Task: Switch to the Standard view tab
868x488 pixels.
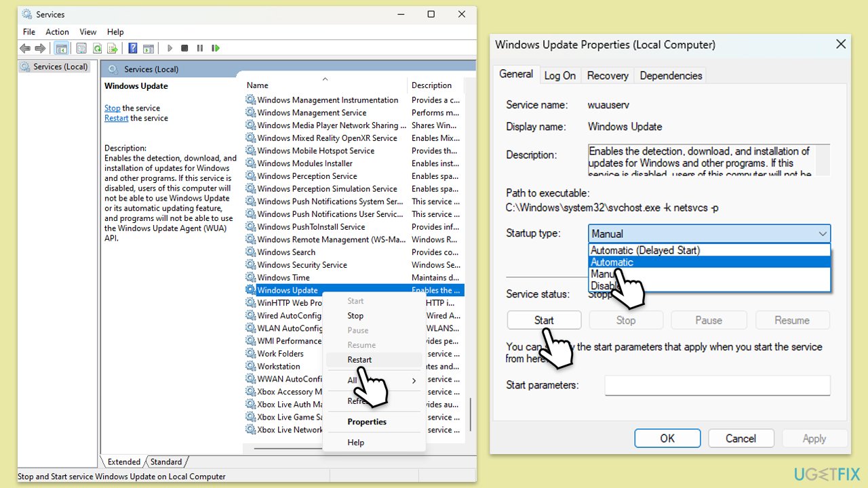Action: click(x=166, y=462)
